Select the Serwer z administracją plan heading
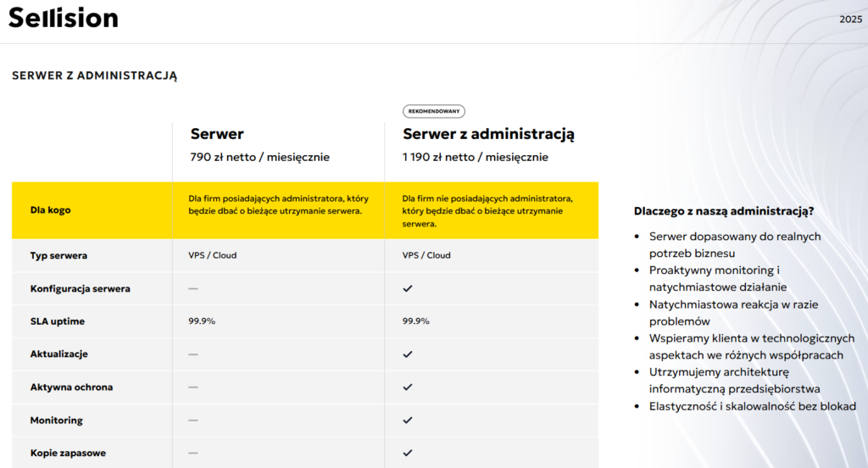The width and height of the screenshot is (868, 468). tap(489, 134)
